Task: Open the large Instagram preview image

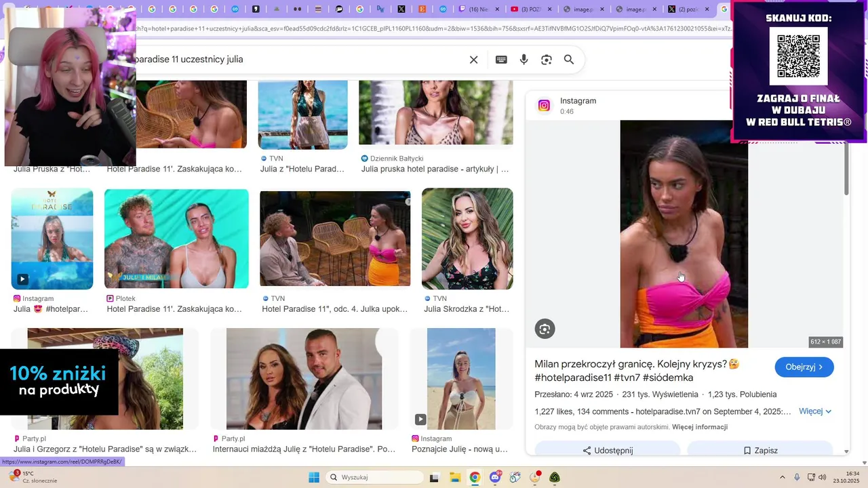Action: 684,234
